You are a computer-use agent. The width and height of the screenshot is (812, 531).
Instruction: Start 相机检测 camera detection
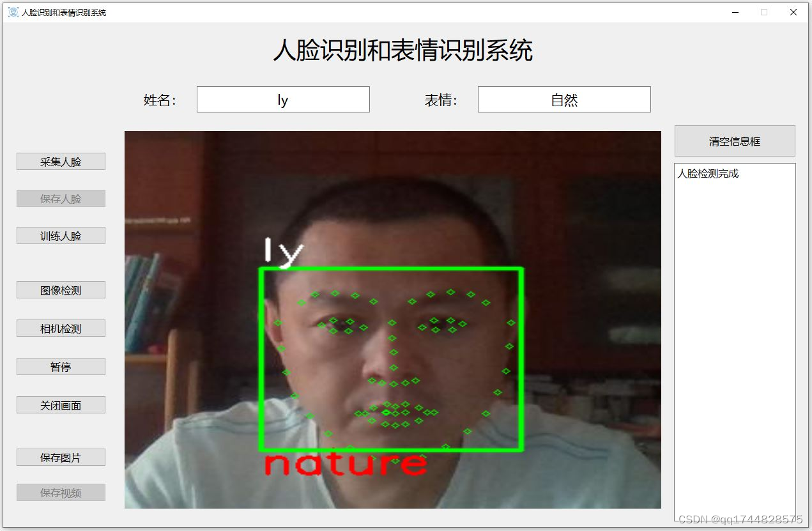pos(61,328)
